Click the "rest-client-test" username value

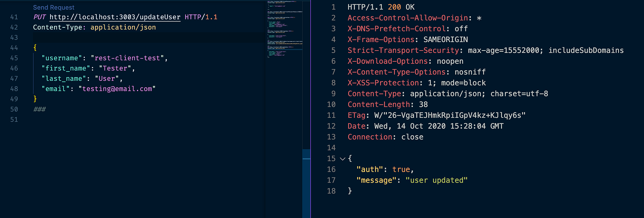[127, 58]
